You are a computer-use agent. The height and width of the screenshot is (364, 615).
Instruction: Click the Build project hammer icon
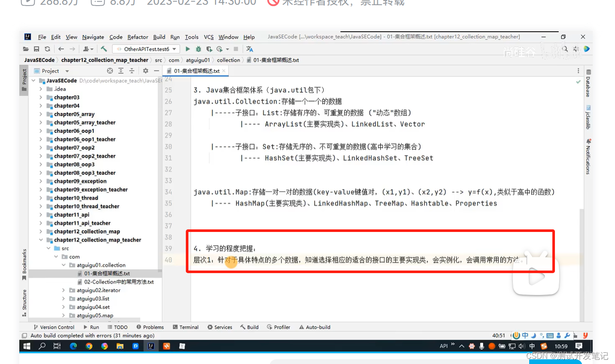104,49
